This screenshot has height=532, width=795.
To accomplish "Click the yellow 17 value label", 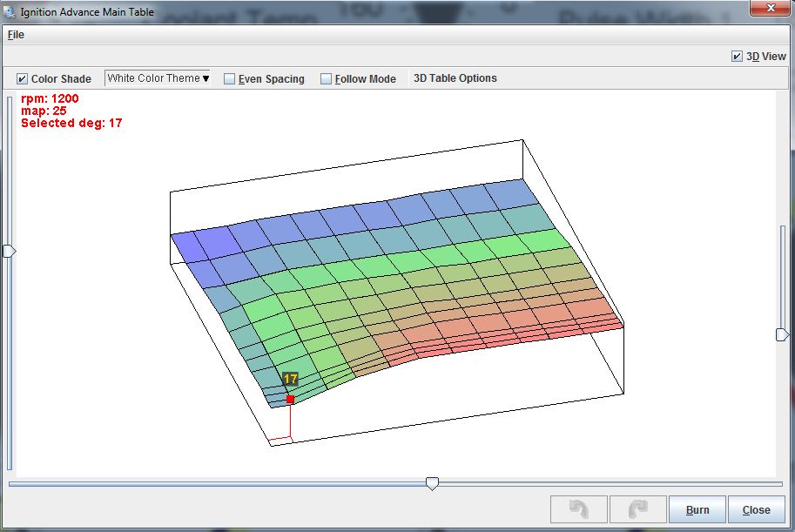I will pyautogui.click(x=290, y=380).
